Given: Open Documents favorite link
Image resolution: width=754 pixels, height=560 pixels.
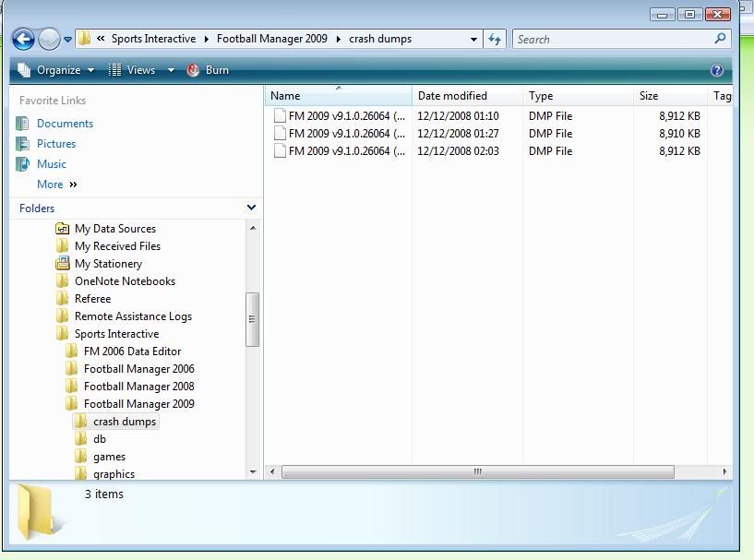Looking at the screenshot, I should click(x=65, y=124).
